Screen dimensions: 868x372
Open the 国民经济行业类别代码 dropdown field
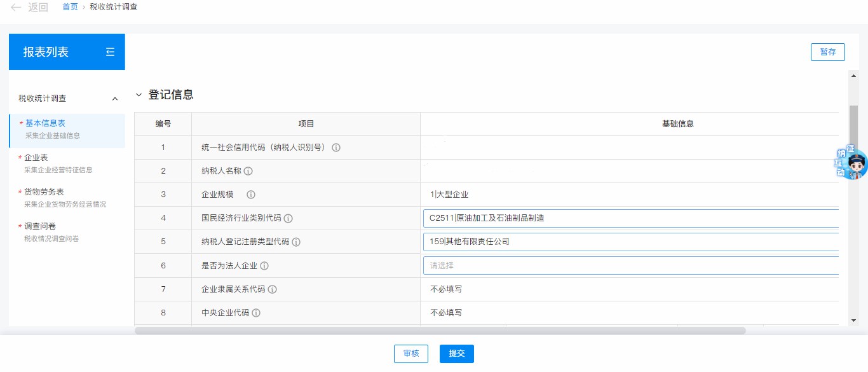[x=630, y=218]
